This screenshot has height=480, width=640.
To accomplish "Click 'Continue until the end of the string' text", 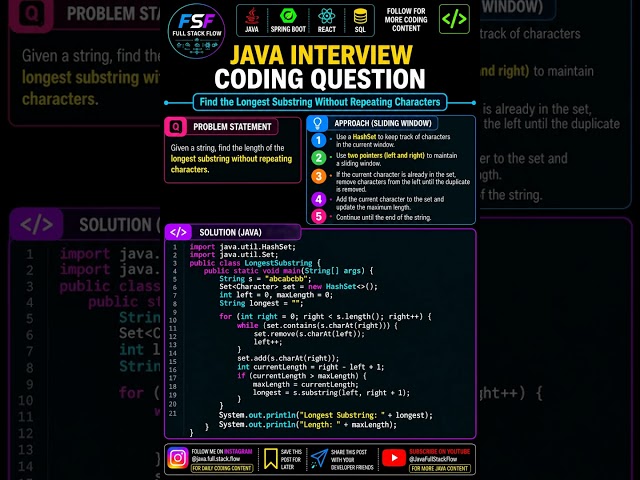I will coord(383,218).
